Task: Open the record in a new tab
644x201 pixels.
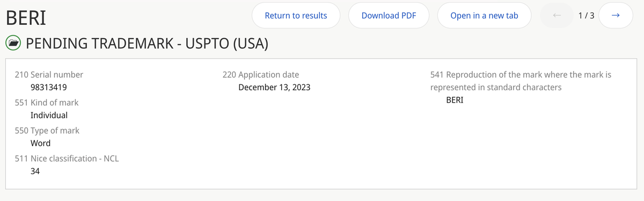Action: pyautogui.click(x=485, y=15)
